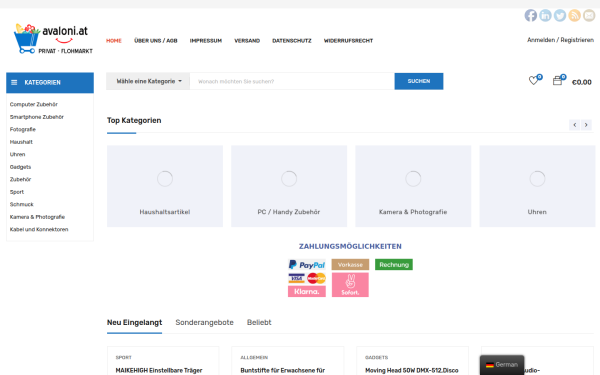Open the Widerrufsrecht menu item
The height and width of the screenshot is (375, 600).
[349, 41]
